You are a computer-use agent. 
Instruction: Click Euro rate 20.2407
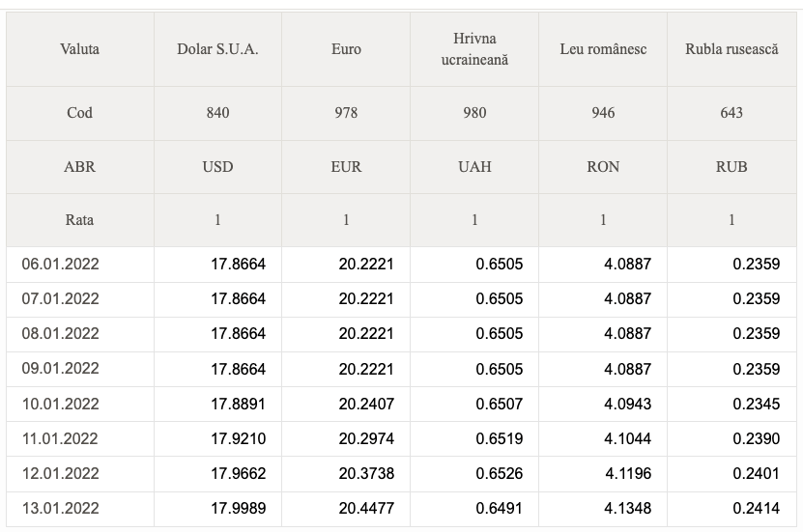(366, 405)
